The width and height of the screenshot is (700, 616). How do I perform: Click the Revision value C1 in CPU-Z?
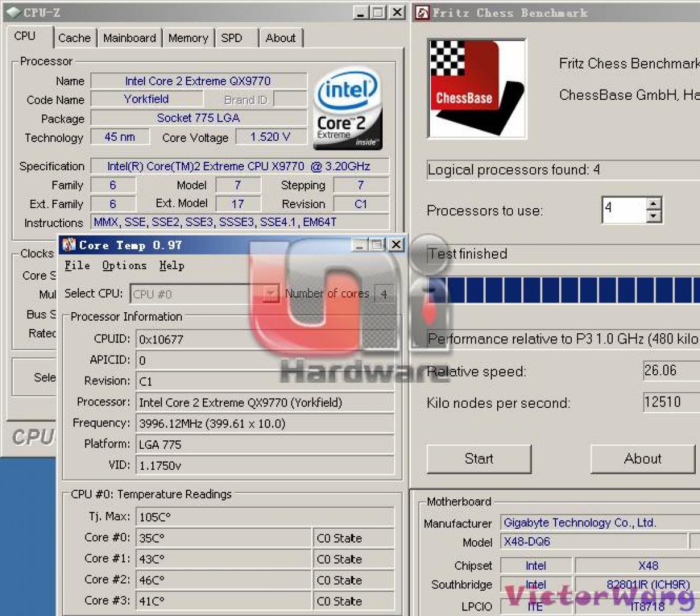[361, 204]
